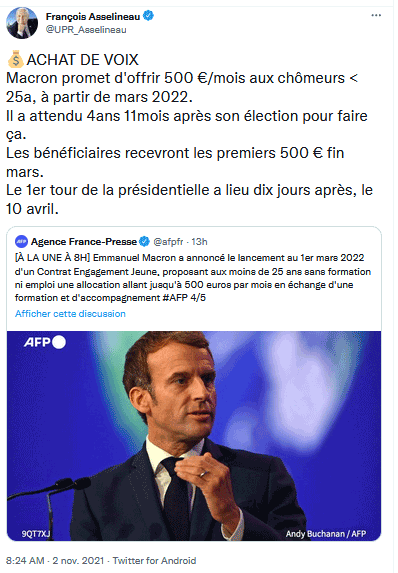Click the money bag emoji
Screen dimensions: 398x573
[x=16, y=60]
